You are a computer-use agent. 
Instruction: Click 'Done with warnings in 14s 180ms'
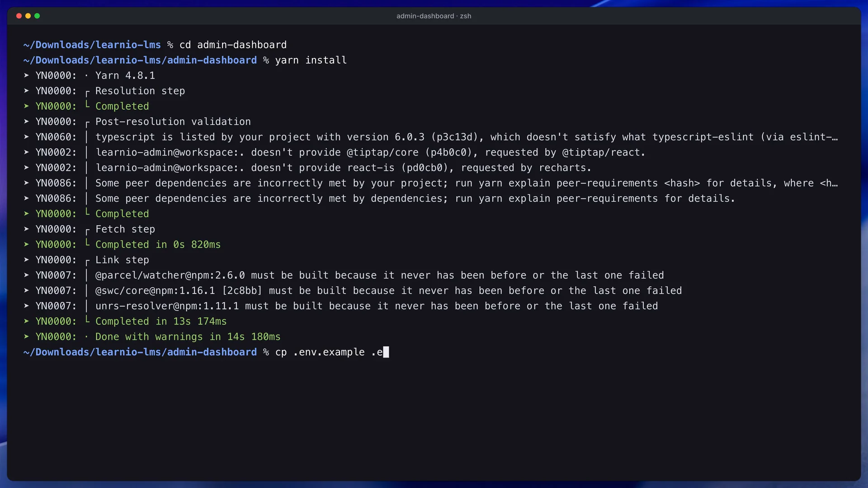188,337
